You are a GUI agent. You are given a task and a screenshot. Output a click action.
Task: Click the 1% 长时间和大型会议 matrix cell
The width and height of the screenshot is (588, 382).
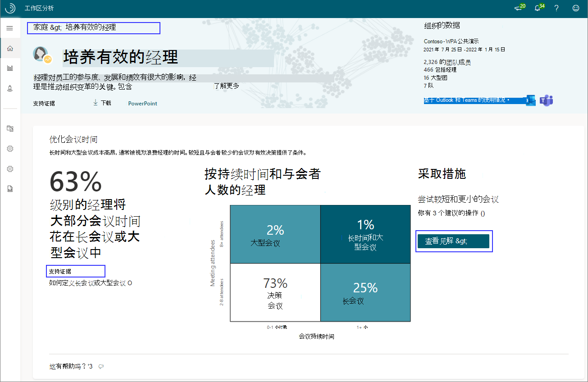[366, 234]
